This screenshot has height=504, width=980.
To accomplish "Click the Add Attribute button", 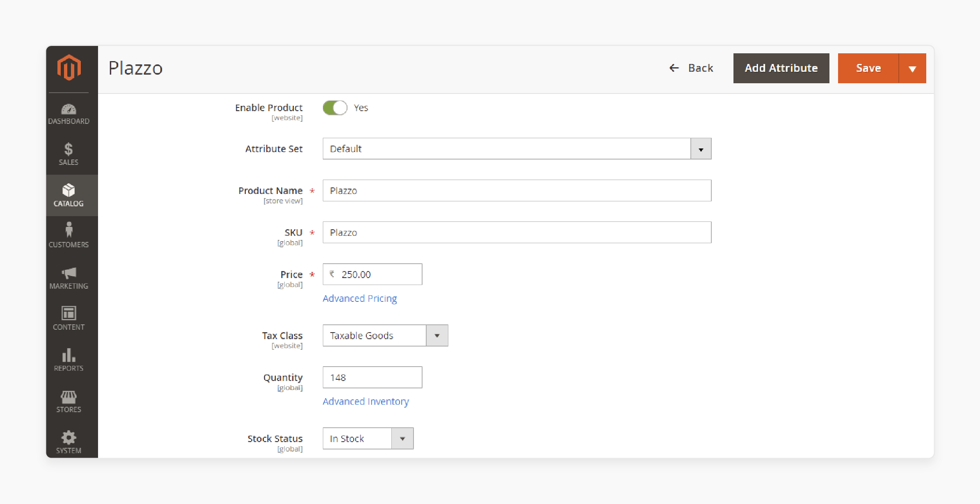I will [781, 68].
